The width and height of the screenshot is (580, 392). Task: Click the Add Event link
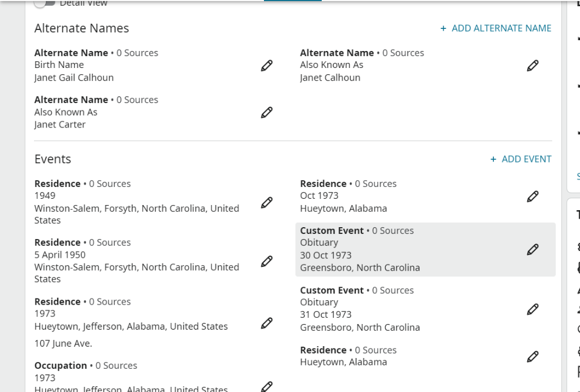tap(521, 159)
